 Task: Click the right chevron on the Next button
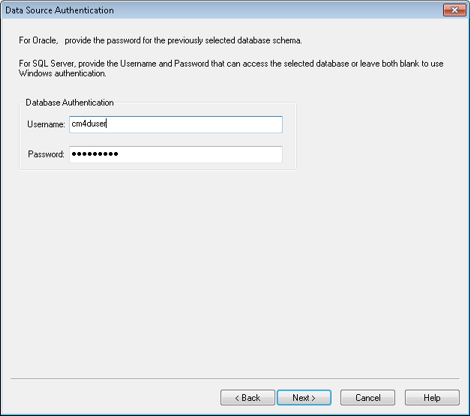click(313, 398)
